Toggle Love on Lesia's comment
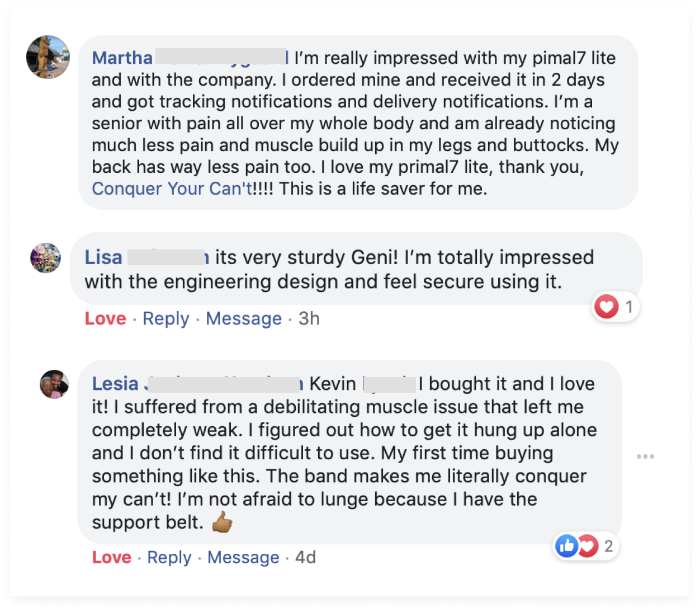Screen dimensions: 700x612 [x=112, y=557]
